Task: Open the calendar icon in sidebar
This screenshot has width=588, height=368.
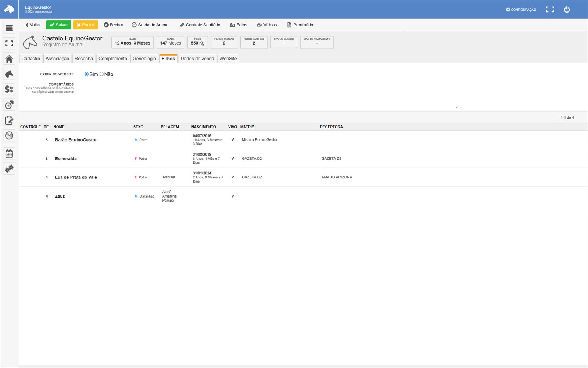Action: [9, 153]
